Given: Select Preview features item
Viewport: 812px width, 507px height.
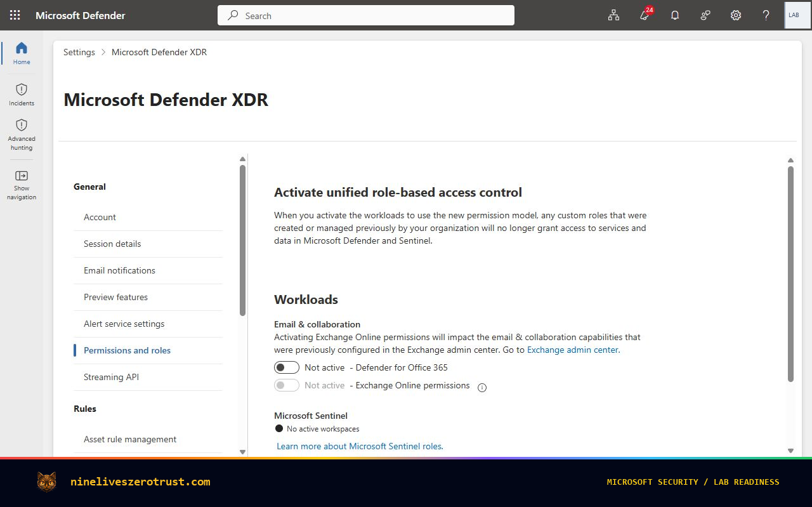Looking at the screenshot, I should (x=148, y=297).
